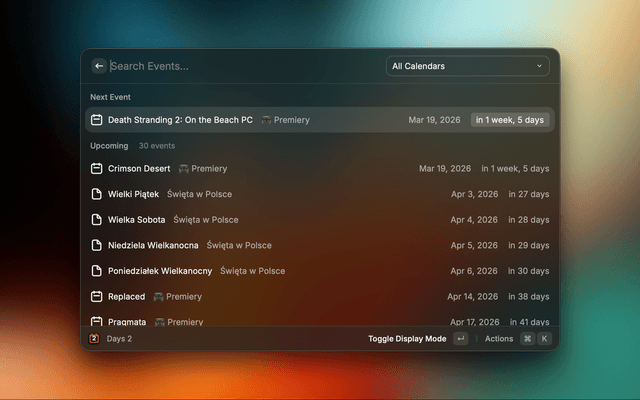The image size is (640, 400).
Task: Open the All Calendars dropdown
Action: point(467,66)
